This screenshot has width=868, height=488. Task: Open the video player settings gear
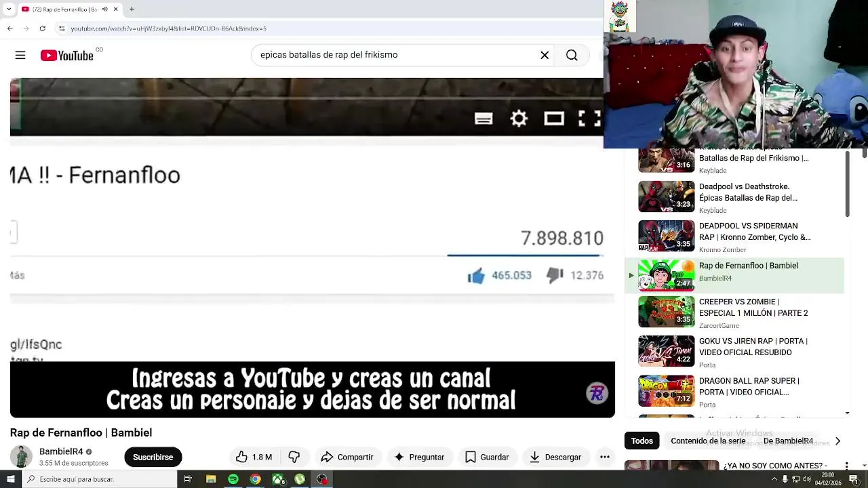coord(519,119)
